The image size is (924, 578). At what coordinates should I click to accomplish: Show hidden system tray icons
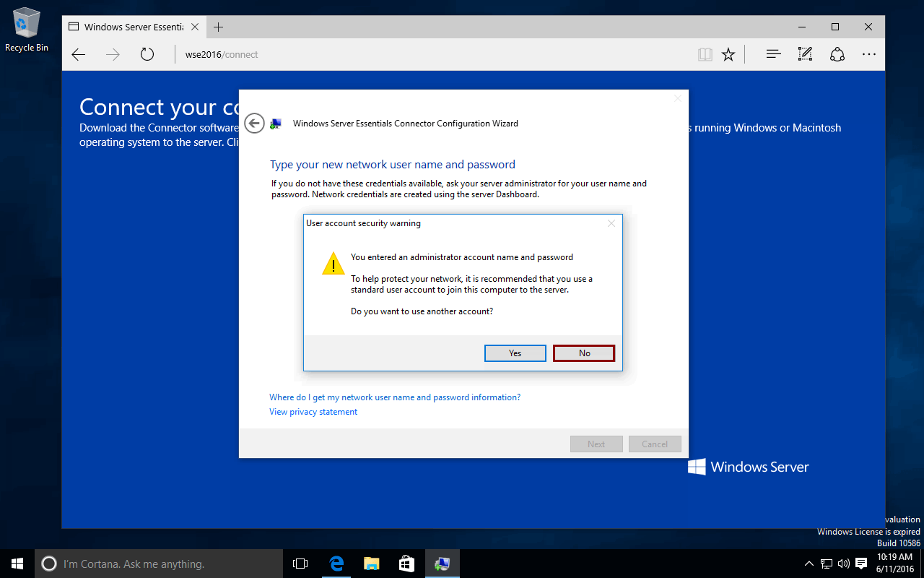click(x=809, y=564)
